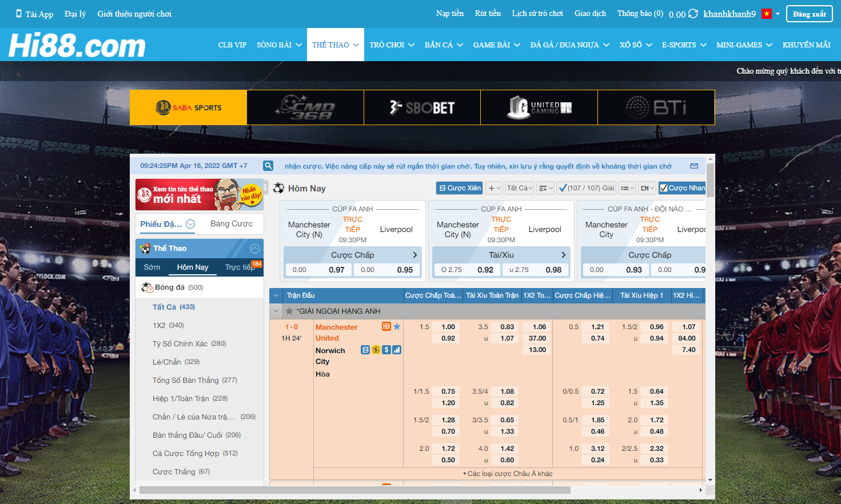Select the BTi sportsbook provider
The height and width of the screenshot is (504, 841).
point(656,107)
